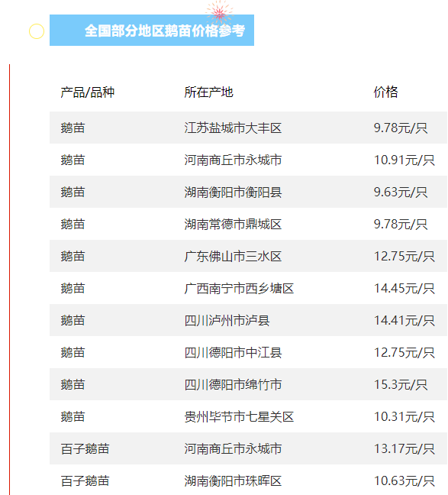Select 四川泸州市泸县 entry
448x495 pixels.
coord(227,320)
